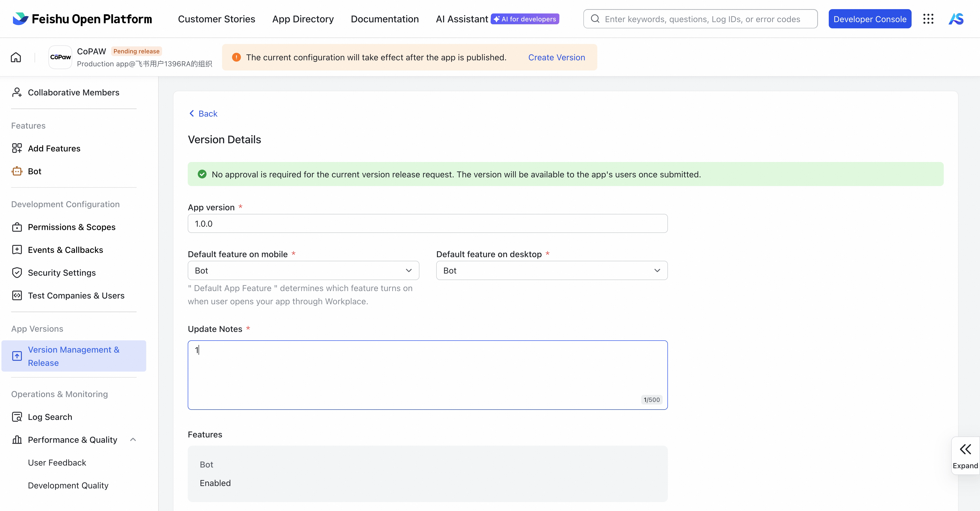This screenshot has width=980, height=511.
Task: Open Documentation in top navigation
Action: coord(385,19)
